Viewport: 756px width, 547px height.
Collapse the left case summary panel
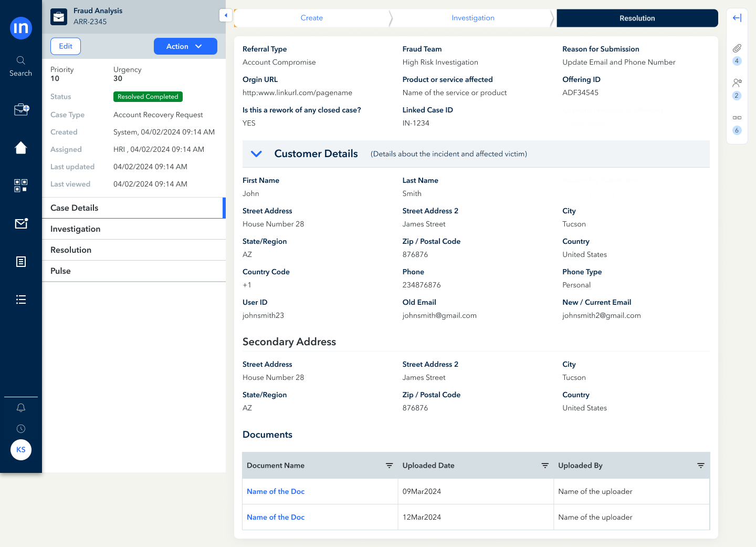click(x=226, y=16)
